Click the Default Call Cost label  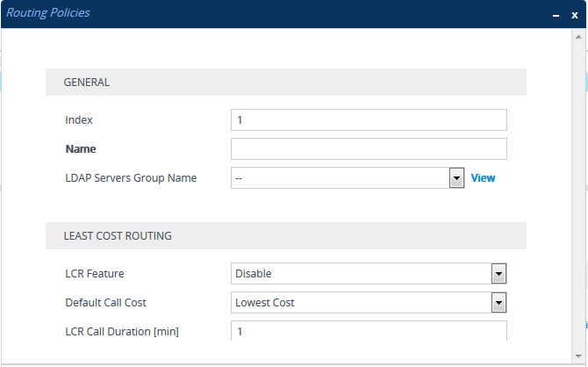[105, 303]
